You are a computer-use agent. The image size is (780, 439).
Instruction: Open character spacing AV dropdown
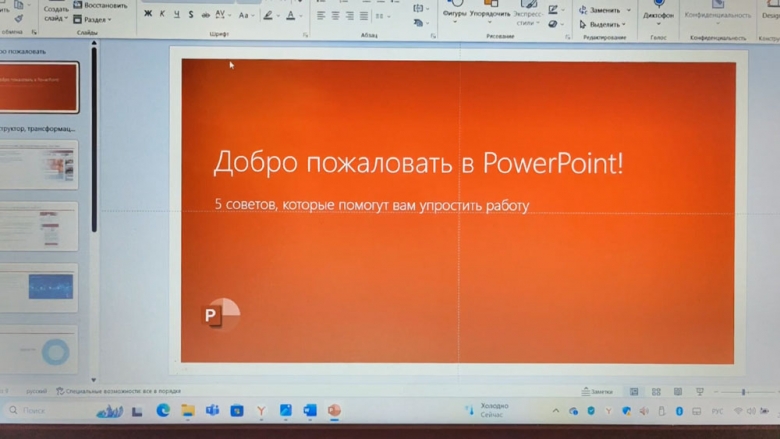[x=223, y=15]
